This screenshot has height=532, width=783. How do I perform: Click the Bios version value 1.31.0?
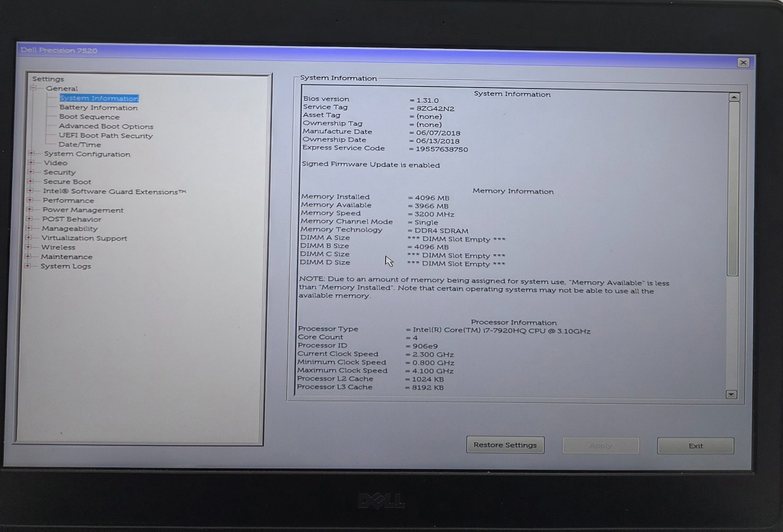(x=427, y=100)
